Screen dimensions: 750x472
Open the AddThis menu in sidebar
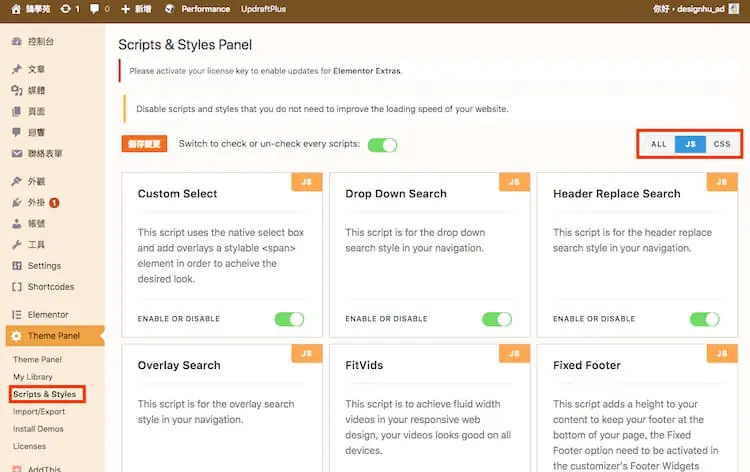click(x=44, y=469)
